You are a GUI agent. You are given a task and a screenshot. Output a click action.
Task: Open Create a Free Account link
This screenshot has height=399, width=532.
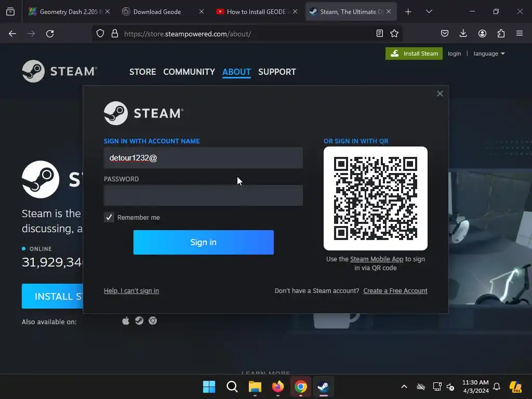click(395, 291)
